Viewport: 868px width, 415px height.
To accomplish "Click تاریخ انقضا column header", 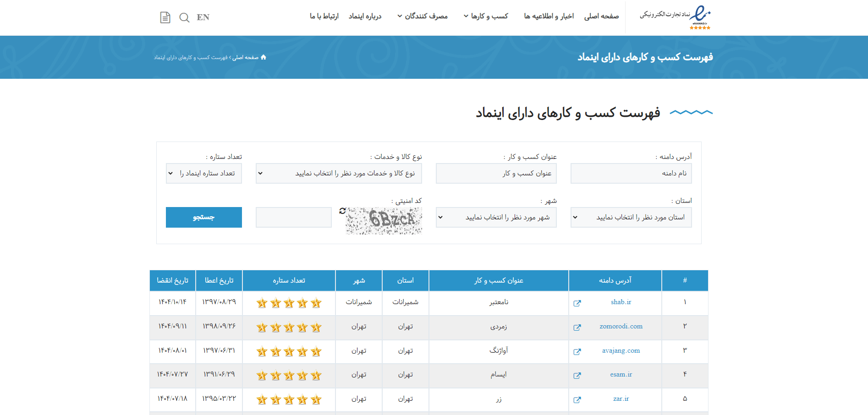I will (x=172, y=280).
